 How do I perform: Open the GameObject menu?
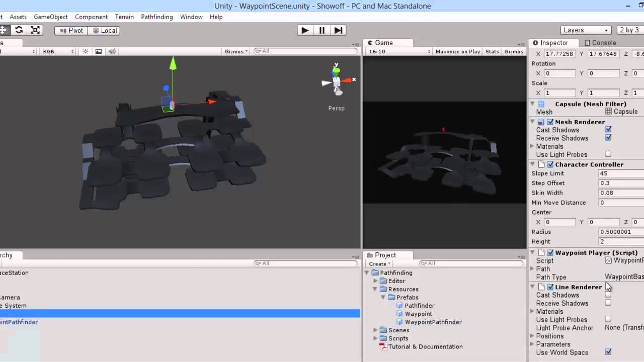(x=50, y=17)
